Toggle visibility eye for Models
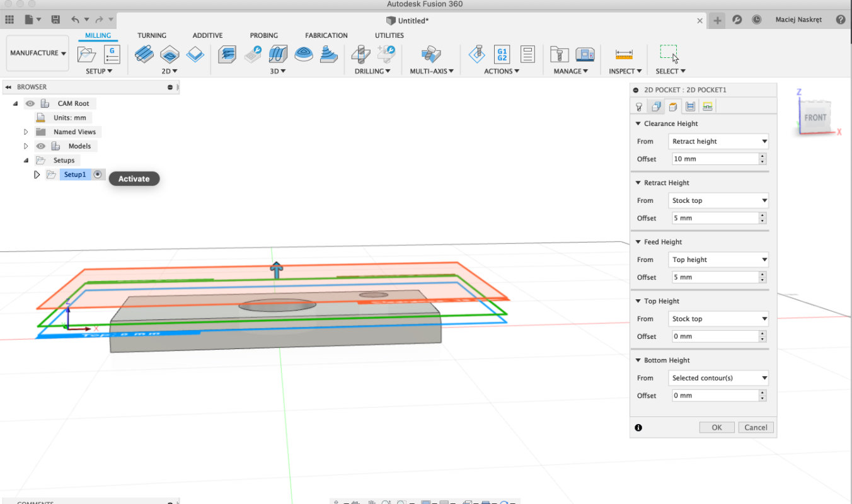Screen dimensions: 852x504 (41, 146)
